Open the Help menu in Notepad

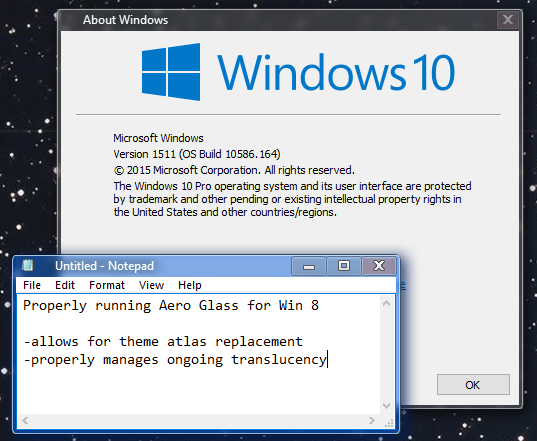pyautogui.click(x=190, y=285)
